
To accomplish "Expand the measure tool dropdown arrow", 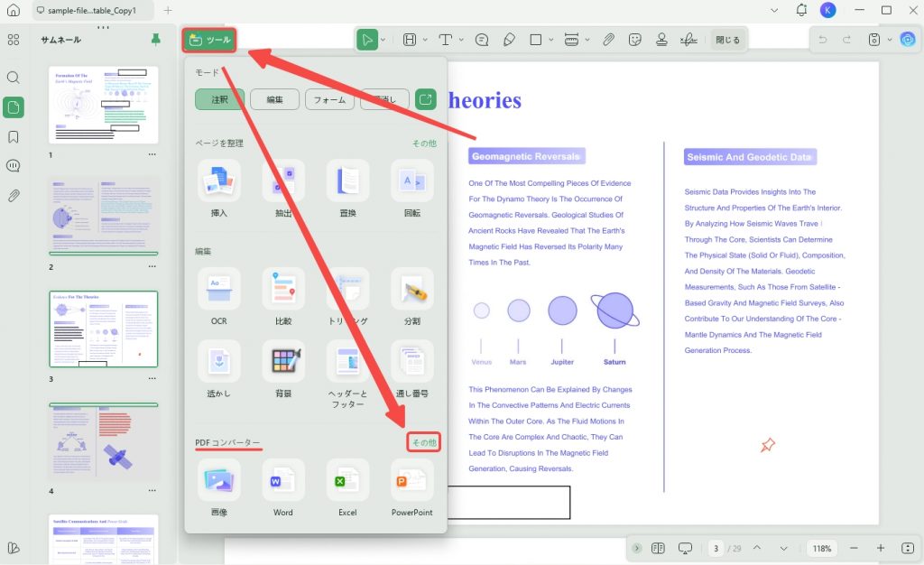I will tap(587, 40).
